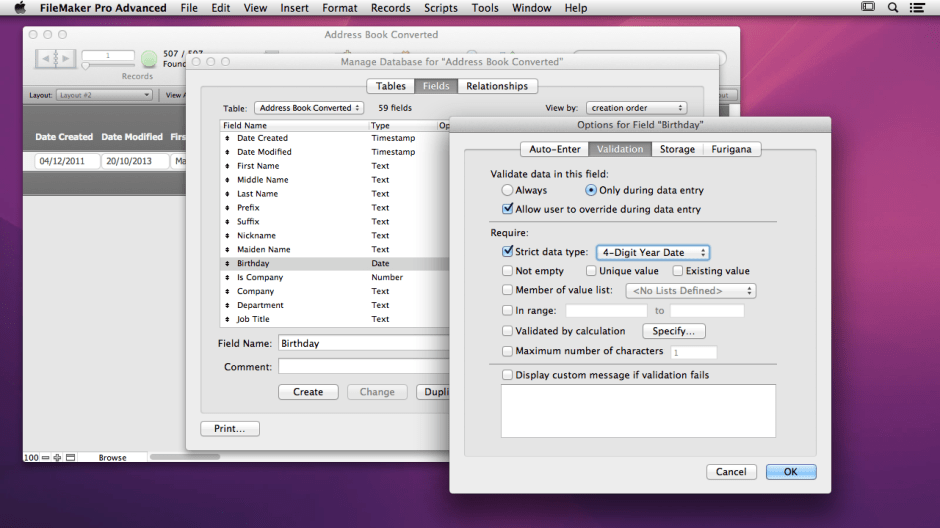
Task: Zoom in with the plus status bar icon
Action: (57, 457)
